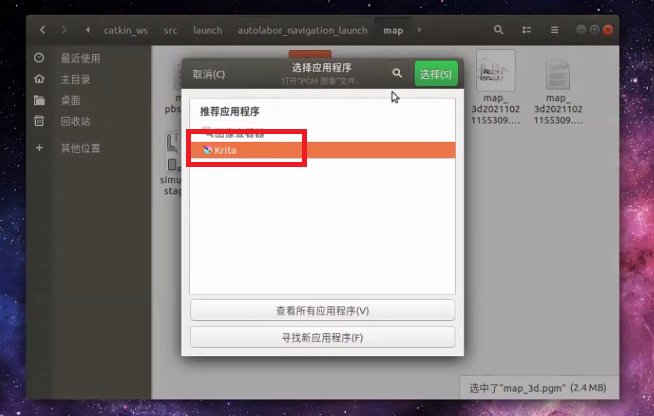Jump to autolabor_navigation_launch in path bar
This screenshot has width=654, height=416.
point(303,30)
